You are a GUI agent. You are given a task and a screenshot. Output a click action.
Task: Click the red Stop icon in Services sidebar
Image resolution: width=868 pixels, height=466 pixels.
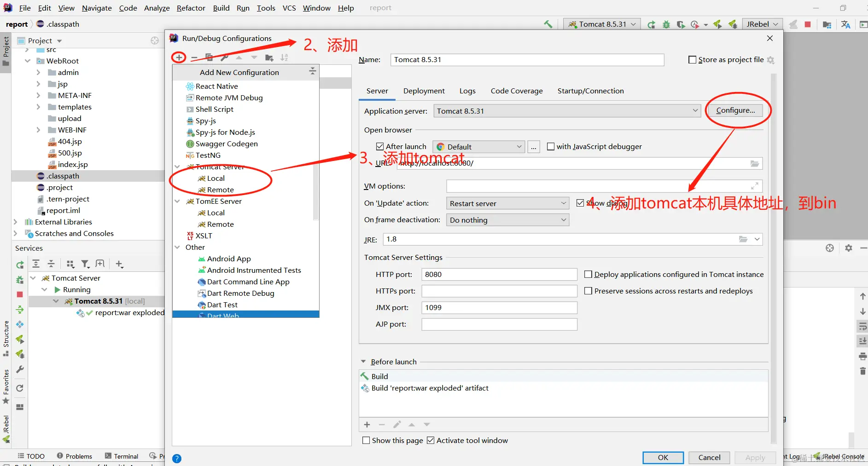pyautogui.click(x=20, y=294)
